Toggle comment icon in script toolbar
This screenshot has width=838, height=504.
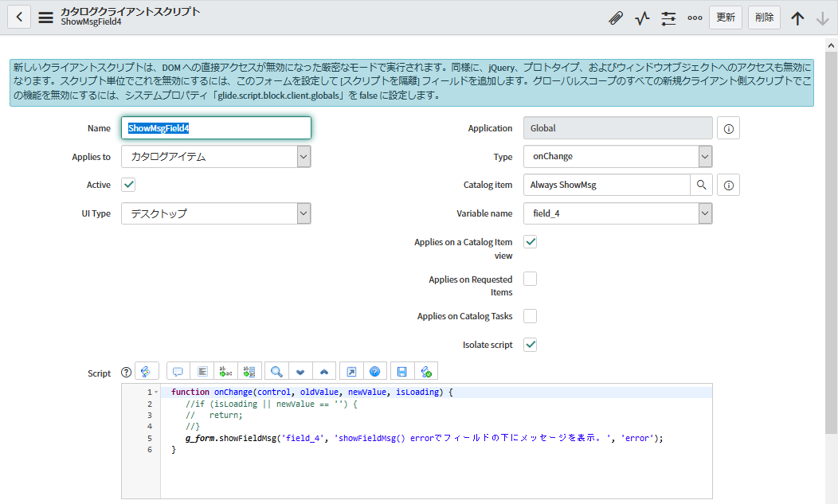(178, 372)
